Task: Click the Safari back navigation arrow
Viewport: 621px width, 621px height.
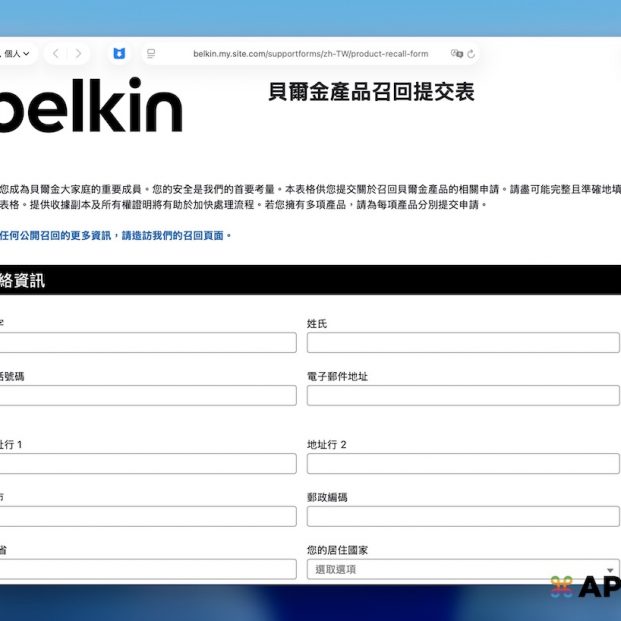Action: (56, 54)
